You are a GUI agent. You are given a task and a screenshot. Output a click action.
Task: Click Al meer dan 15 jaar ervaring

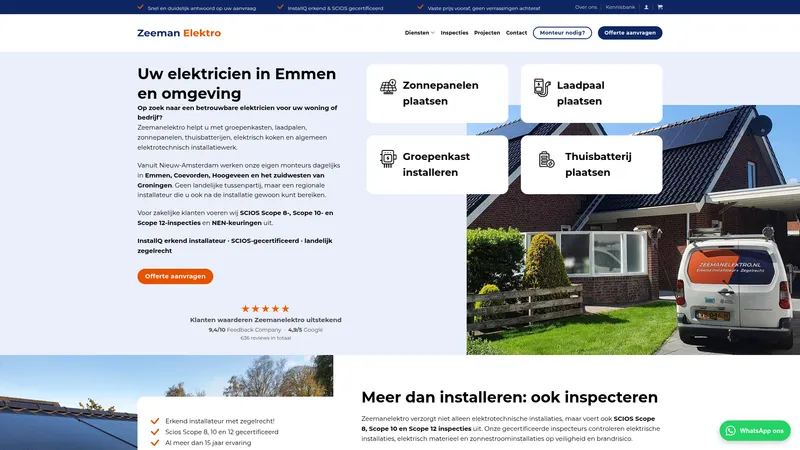pos(208,443)
